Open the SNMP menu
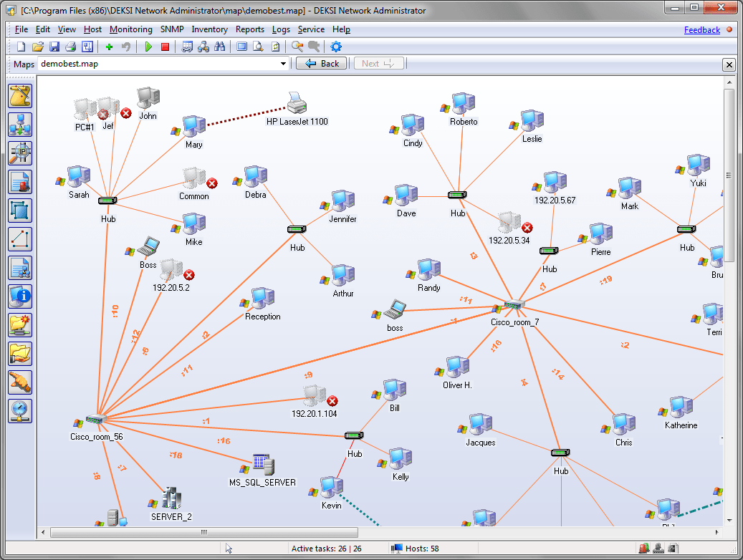Screen dimensions: 743x560 point(171,29)
